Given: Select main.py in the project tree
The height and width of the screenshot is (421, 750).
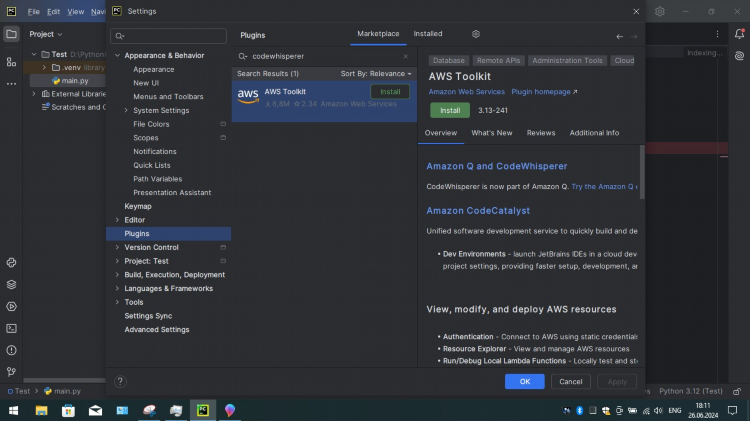Looking at the screenshot, I should click(x=75, y=81).
